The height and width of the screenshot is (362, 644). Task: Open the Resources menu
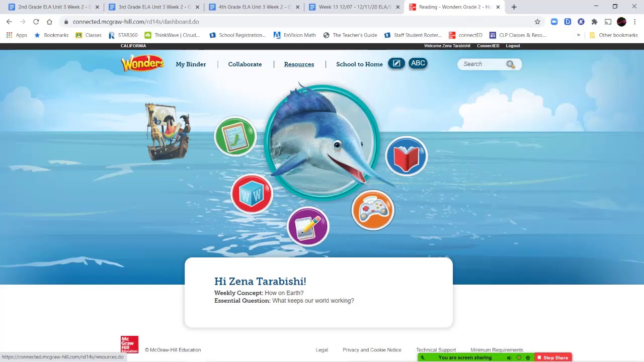(x=299, y=64)
